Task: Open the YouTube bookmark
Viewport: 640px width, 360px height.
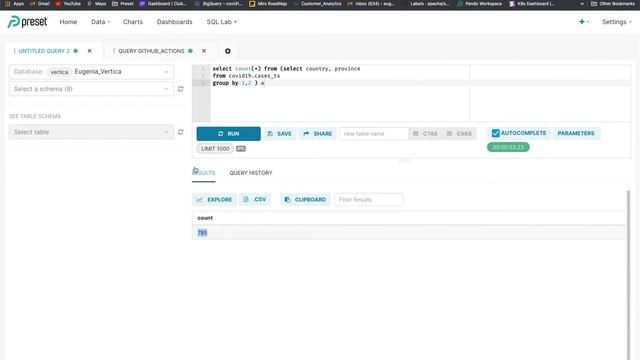Action: (68, 4)
